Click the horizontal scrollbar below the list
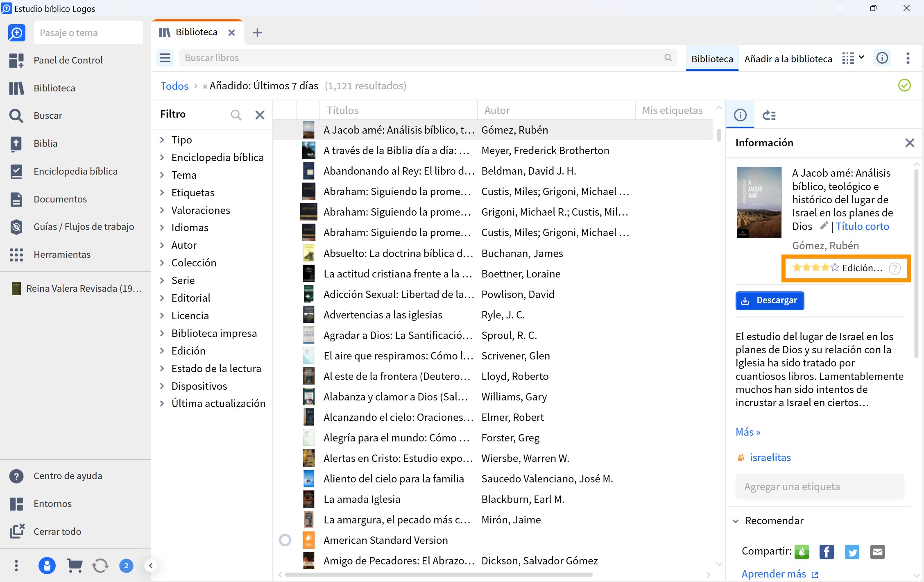This screenshot has height=582, width=924. pos(438,575)
